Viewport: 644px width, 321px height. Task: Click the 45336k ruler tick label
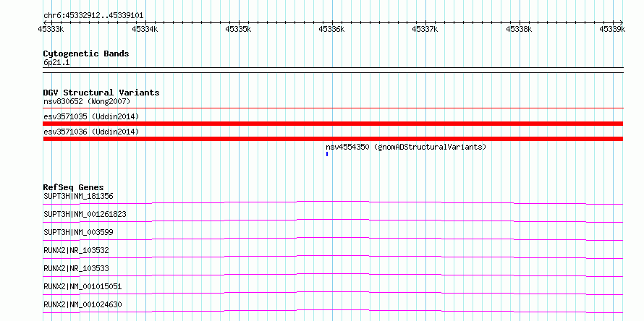(331, 29)
